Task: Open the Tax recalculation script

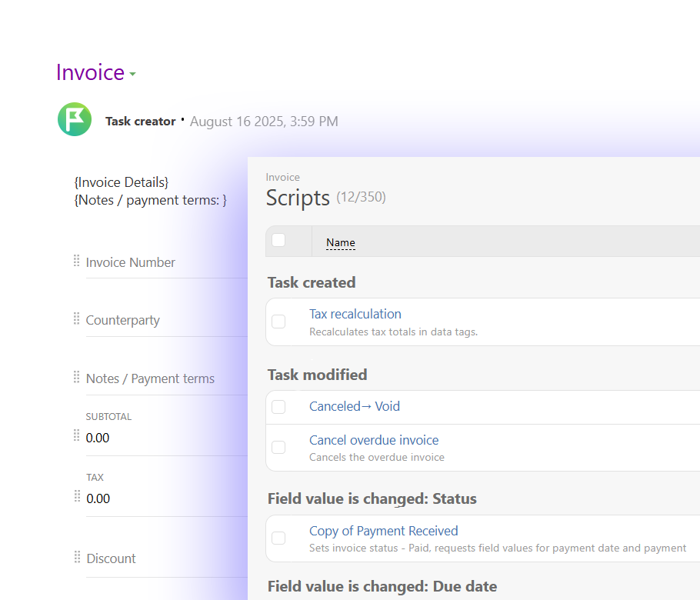Action: [x=355, y=313]
